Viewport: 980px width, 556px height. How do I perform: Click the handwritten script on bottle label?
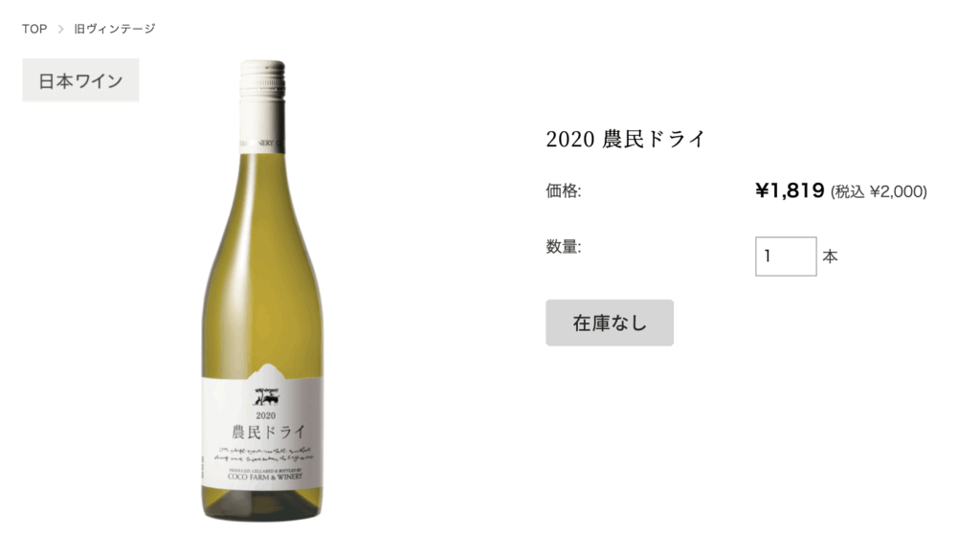tap(266, 454)
